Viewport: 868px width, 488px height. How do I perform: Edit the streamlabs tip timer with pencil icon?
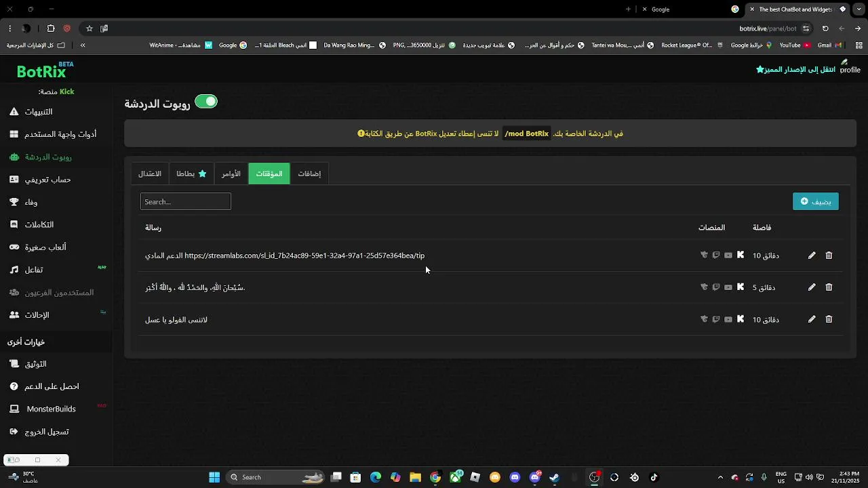pyautogui.click(x=812, y=256)
